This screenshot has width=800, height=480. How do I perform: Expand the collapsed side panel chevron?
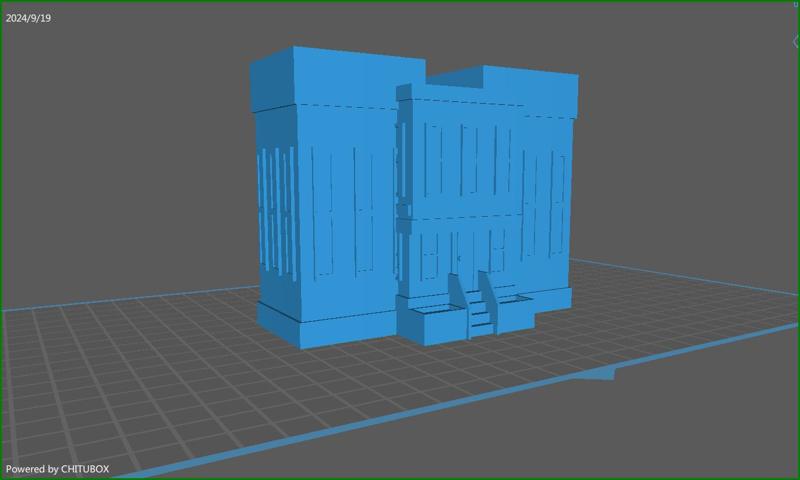(x=795, y=41)
